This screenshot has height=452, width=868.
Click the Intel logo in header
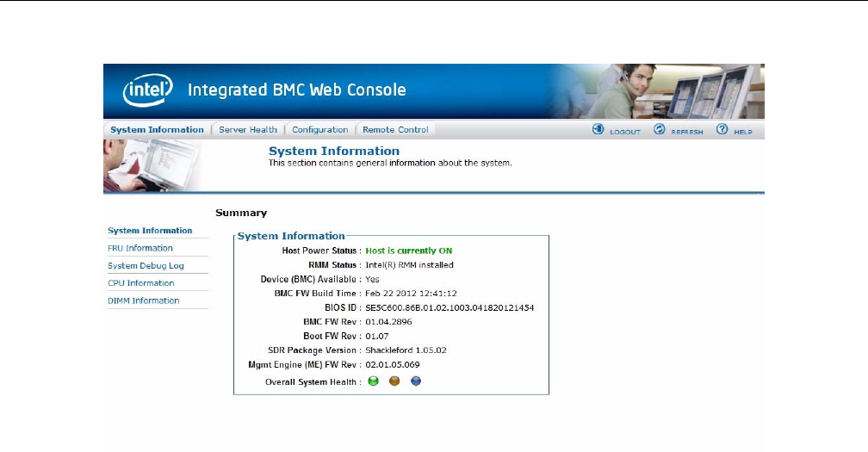pos(147,90)
